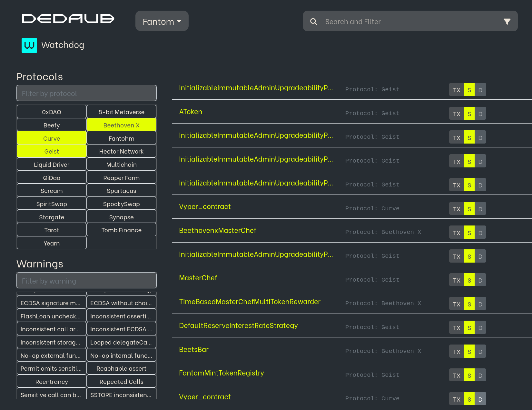Select the Synapse protocol filter
This screenshot has height=410, width=532.
[122, 217]
